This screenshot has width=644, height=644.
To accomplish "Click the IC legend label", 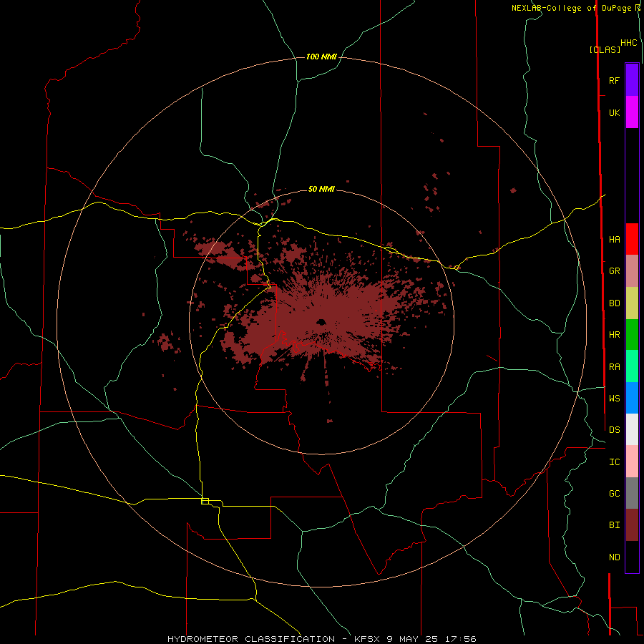I will (x=615, y=462).
